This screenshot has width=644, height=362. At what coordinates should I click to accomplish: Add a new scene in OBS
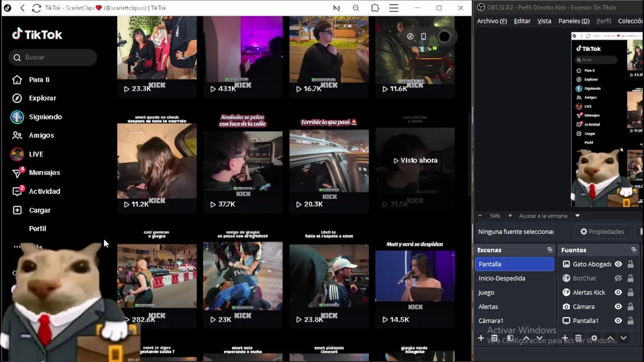coord(480,338)
